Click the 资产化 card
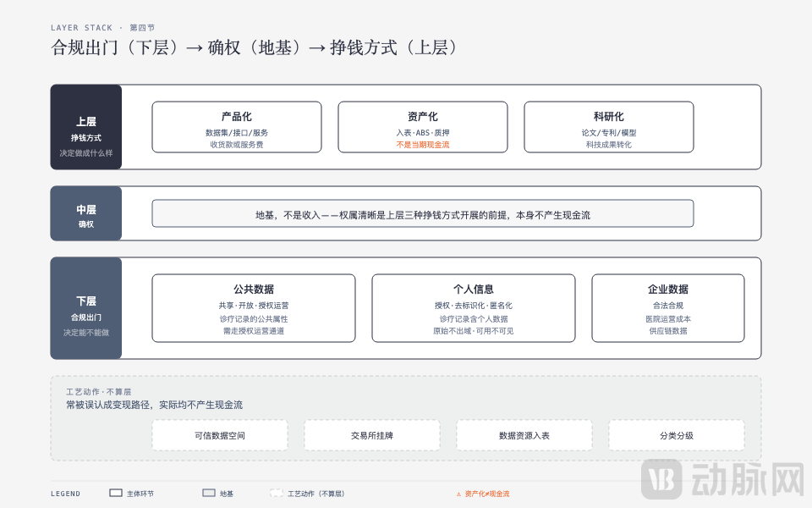Image resolution: width=812 pixels, height=508 pixels. tap(423, 127)
